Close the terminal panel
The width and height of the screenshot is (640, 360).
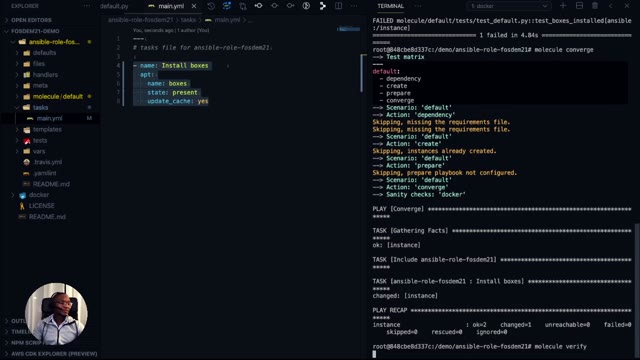point(627,6)
